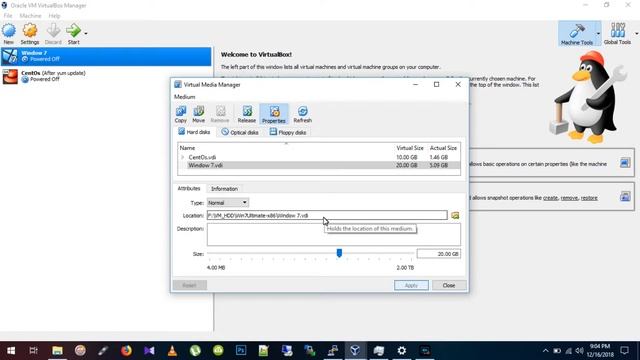Click the Size slider handle
Screen dimensions: 640x360
339,253
